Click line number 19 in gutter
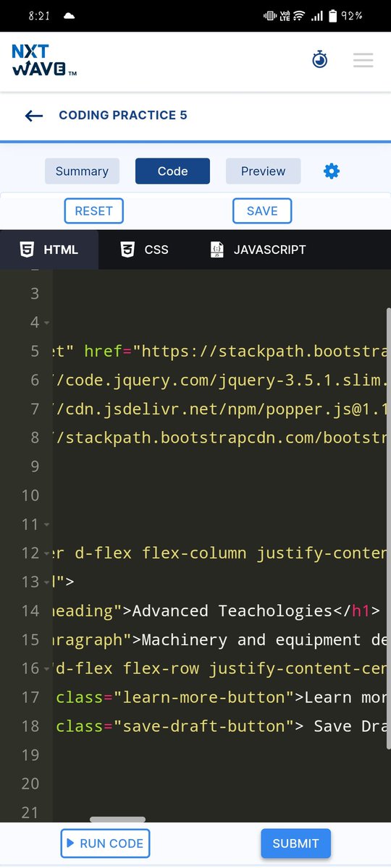Screen dimensions: 391x868 (x=30, y=755)
